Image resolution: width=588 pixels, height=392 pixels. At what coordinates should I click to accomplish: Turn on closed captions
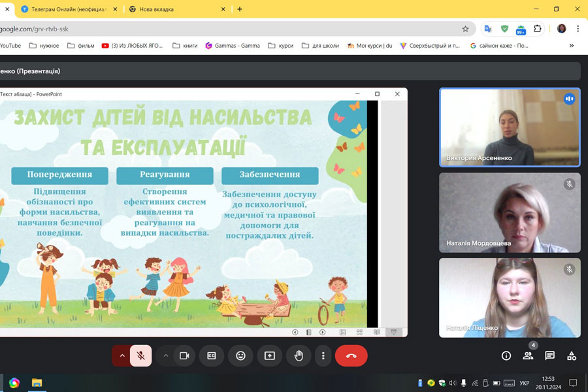212,355
